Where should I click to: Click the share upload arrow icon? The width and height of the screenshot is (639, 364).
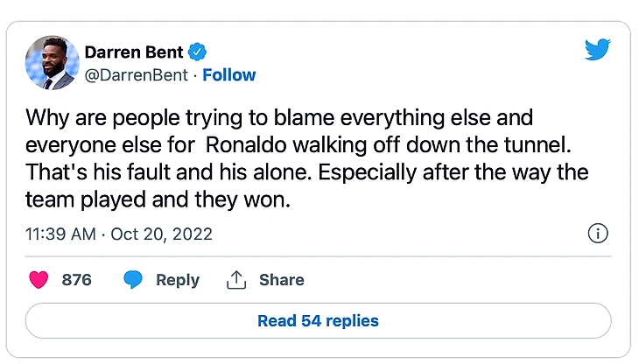pos(235,280)
